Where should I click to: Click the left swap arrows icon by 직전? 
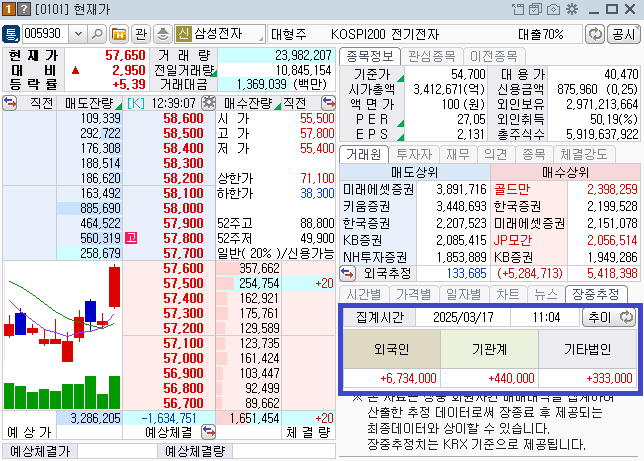[10, 103]
